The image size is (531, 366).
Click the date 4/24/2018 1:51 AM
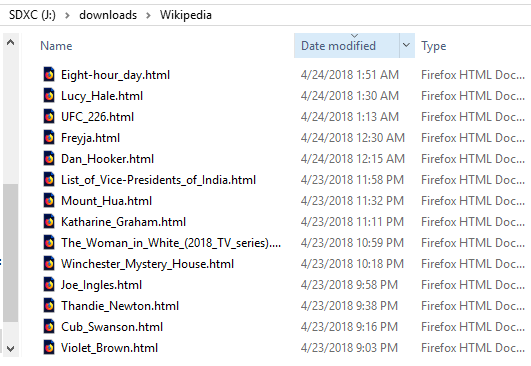(350, 75)
